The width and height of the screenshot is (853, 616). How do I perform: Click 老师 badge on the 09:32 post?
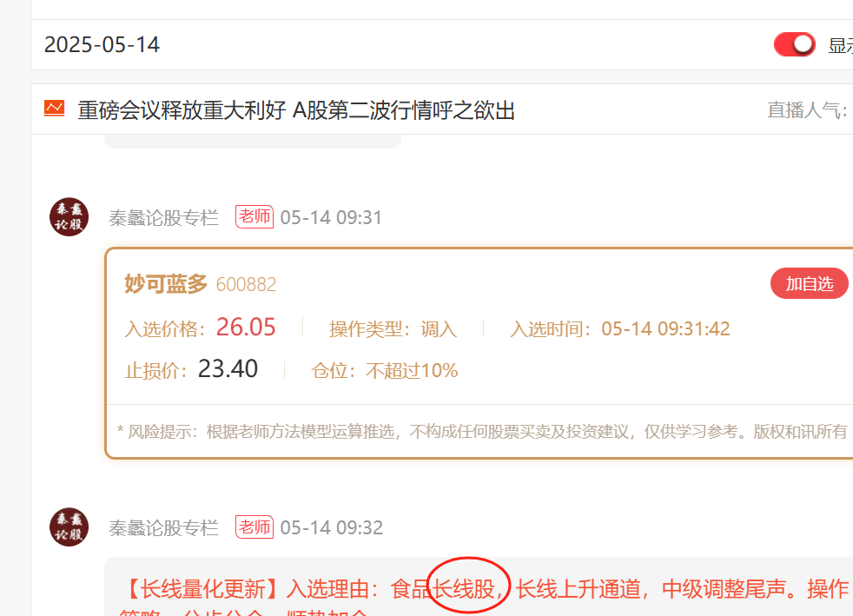coord(255,527)
